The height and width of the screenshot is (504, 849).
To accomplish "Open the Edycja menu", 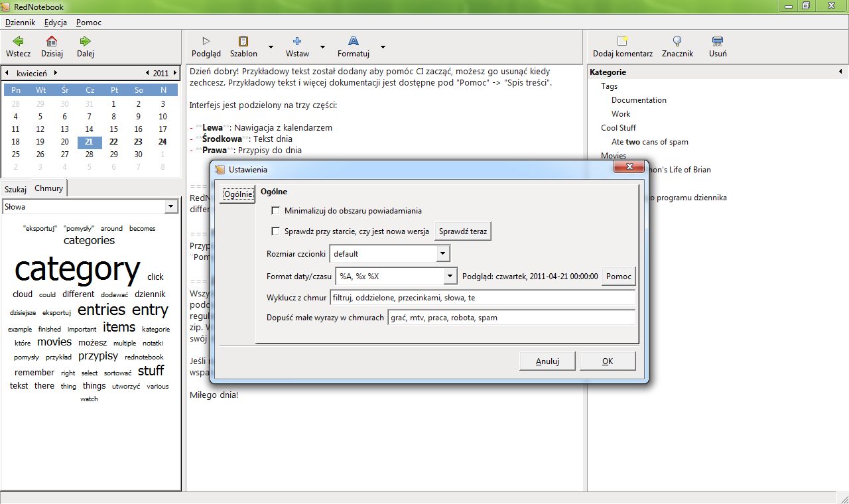I will pyautogui.click(x=56, y=22).
